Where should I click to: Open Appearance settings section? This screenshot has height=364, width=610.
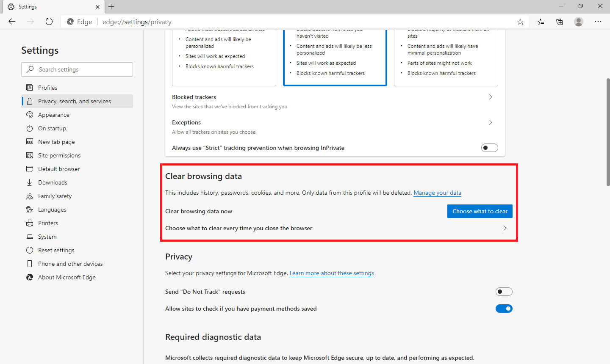coord(77,115)
